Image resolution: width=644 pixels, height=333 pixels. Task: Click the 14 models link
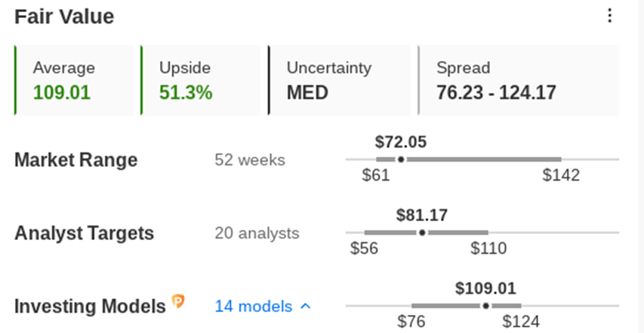254,307
